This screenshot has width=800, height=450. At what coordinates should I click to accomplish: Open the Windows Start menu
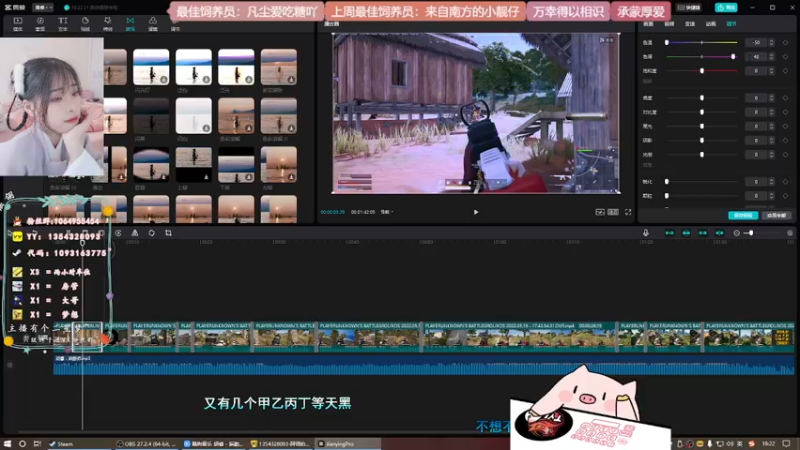tap(7, 444)
